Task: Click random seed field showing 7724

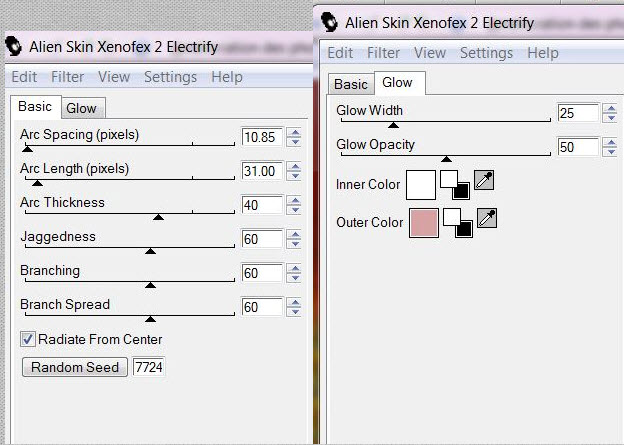Action: pos(148,367)
